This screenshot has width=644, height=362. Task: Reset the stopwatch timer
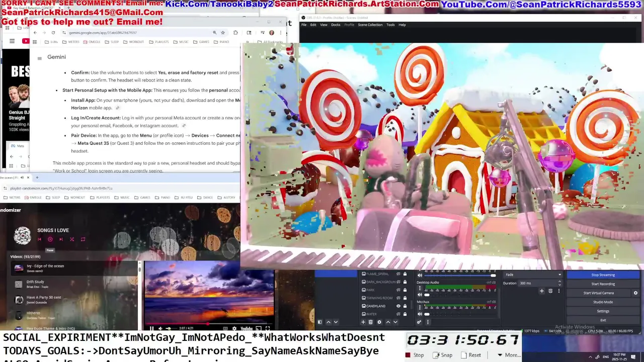[471, 355]
